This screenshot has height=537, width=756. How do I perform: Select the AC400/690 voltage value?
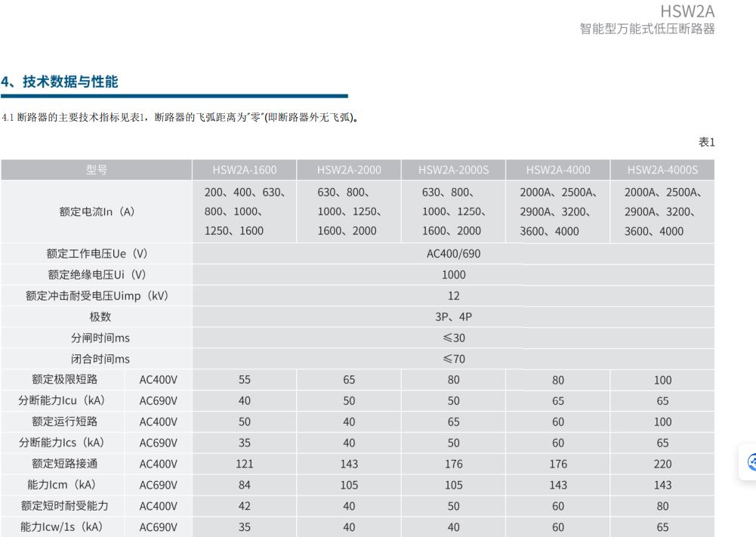click(x=454, y=254)
